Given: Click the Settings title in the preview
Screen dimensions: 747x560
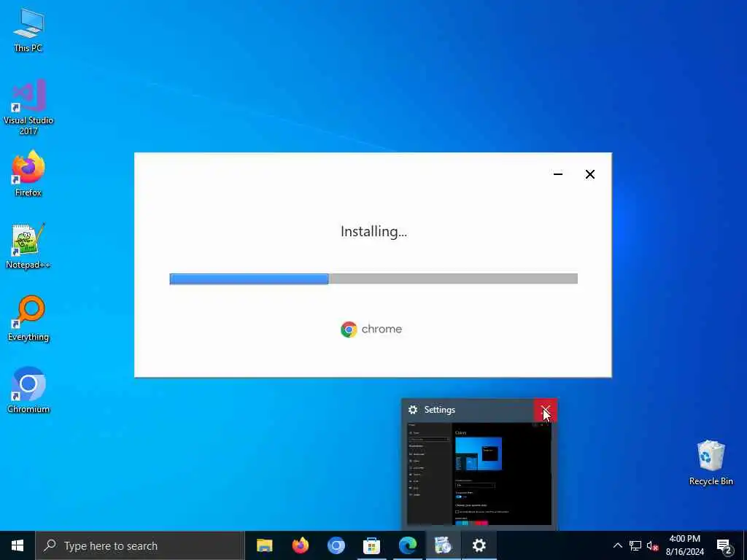Looking at the screenshot, I should coord(439,410).
